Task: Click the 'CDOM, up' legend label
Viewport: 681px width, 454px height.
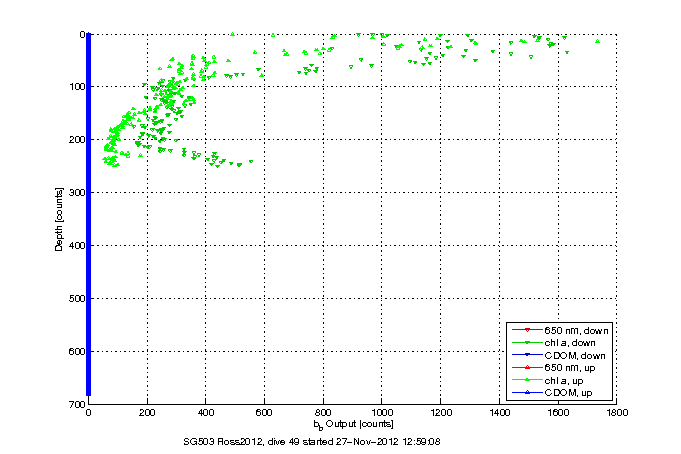Action: pos(568,393)
